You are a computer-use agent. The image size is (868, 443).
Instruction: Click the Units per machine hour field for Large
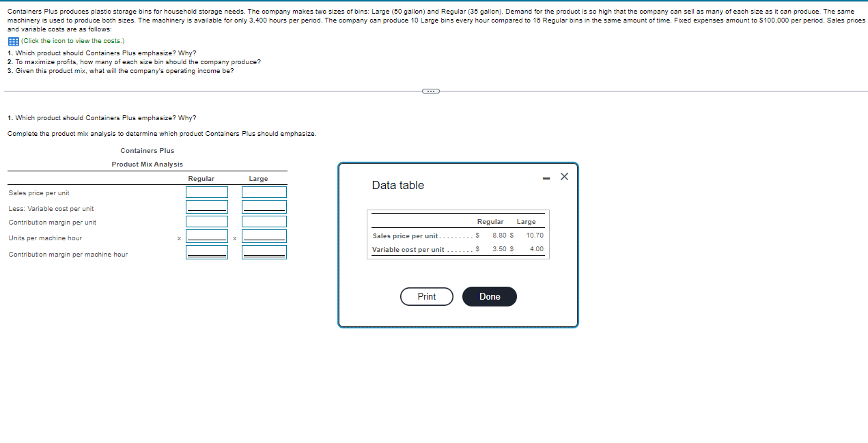click(264, 235)
